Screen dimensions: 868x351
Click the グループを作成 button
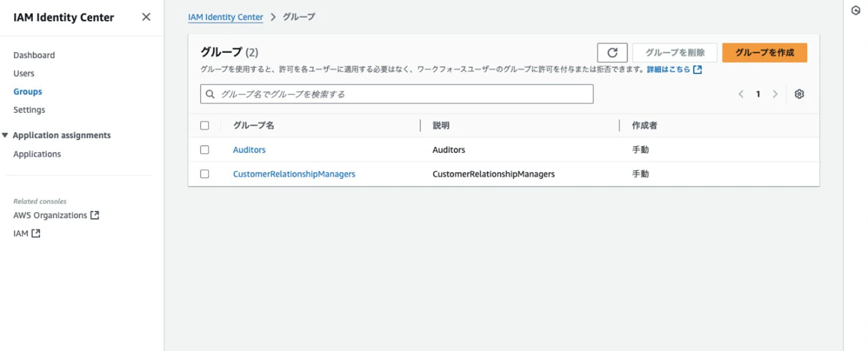tap(764, 53)
